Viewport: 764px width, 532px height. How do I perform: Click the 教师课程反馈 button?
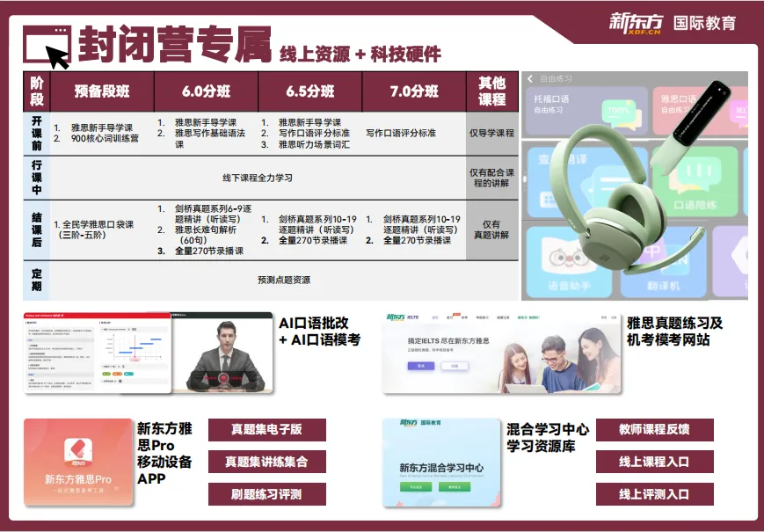coord(654,430)
